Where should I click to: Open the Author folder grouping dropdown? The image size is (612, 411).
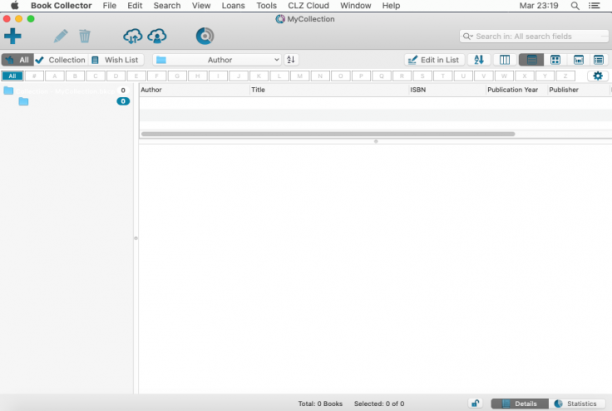pos(217,60)
